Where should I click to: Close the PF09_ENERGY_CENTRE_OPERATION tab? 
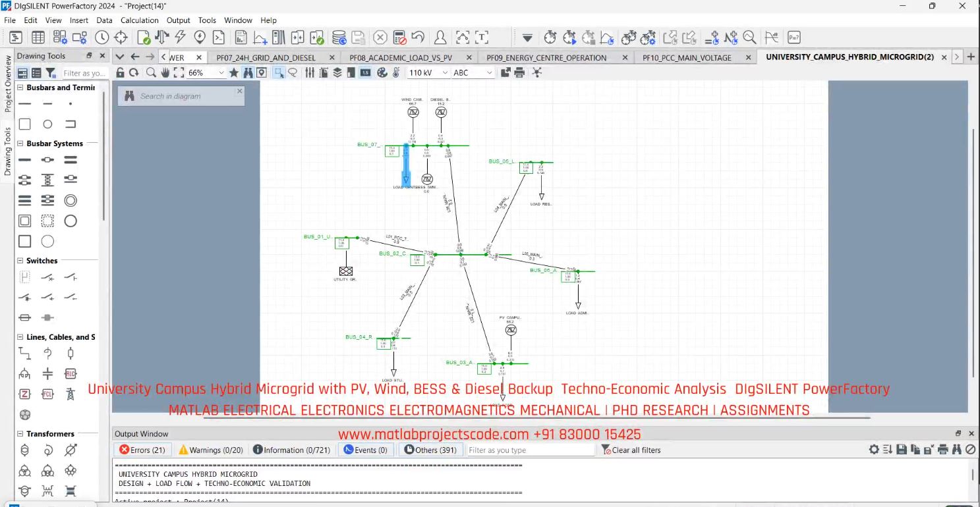625,57
